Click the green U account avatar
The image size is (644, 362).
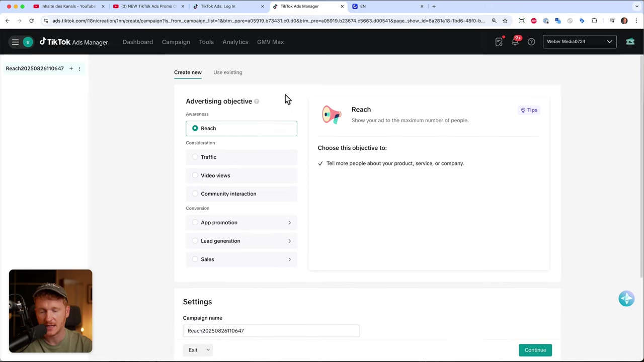click(28, 42)
